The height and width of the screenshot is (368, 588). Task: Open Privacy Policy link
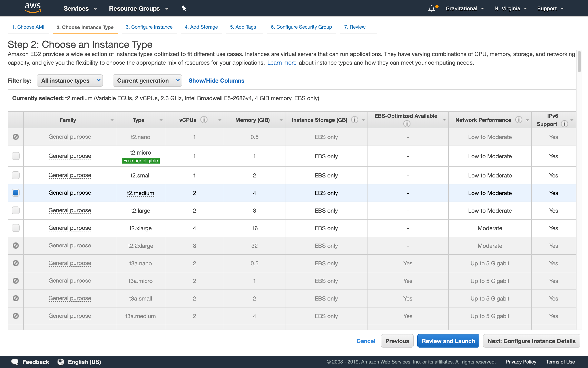click(x=521, y=362)
